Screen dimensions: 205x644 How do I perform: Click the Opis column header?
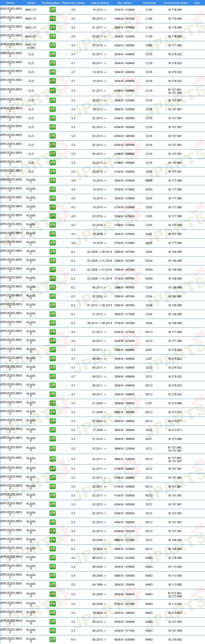pyautogui.click(x=197, y=3)
